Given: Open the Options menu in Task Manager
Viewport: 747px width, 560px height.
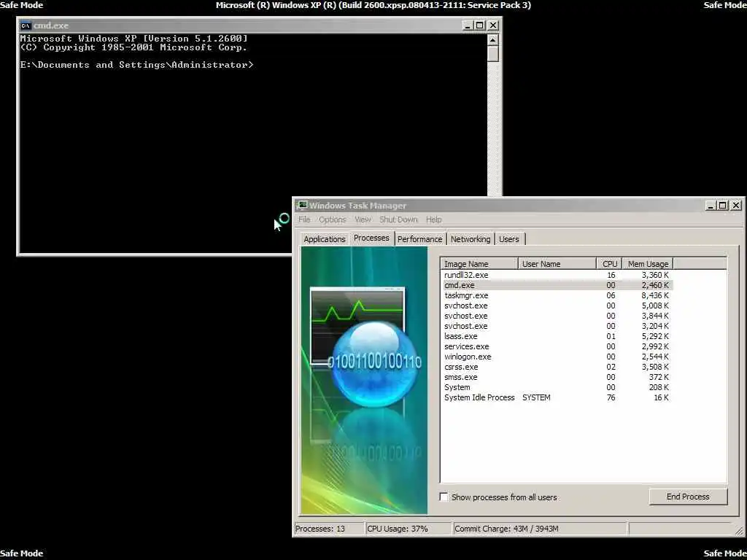Looking at the screenshot, I should 333,219.
